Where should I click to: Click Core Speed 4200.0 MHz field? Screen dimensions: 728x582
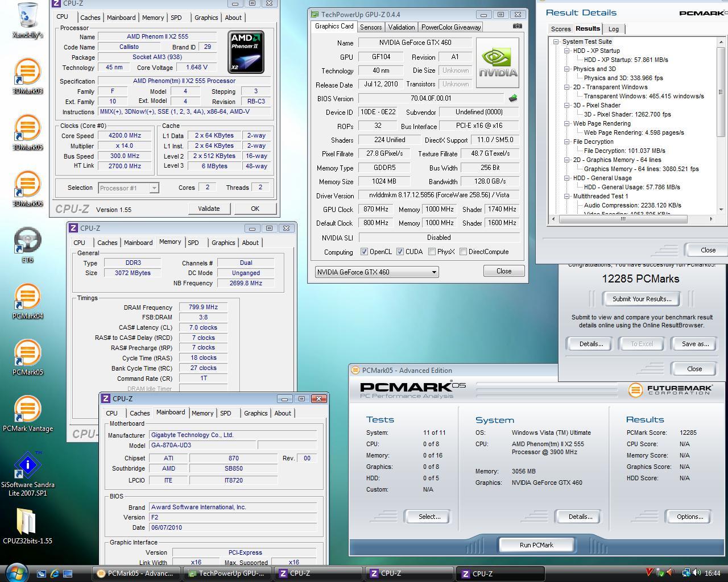125,136
